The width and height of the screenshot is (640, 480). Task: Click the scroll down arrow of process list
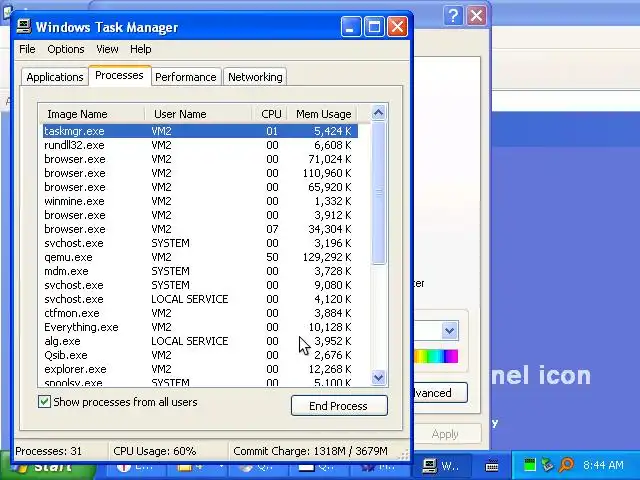tap(379, 377)
